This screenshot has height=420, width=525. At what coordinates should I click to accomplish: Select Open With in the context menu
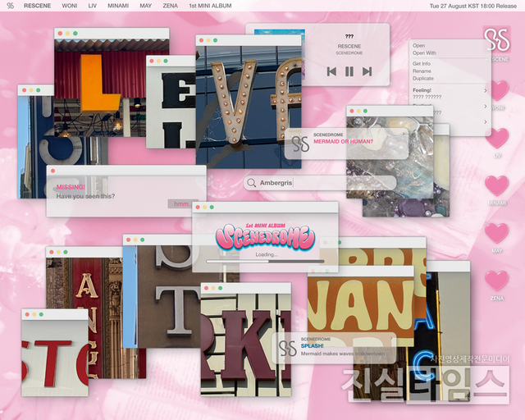click(x=424, y=52)
